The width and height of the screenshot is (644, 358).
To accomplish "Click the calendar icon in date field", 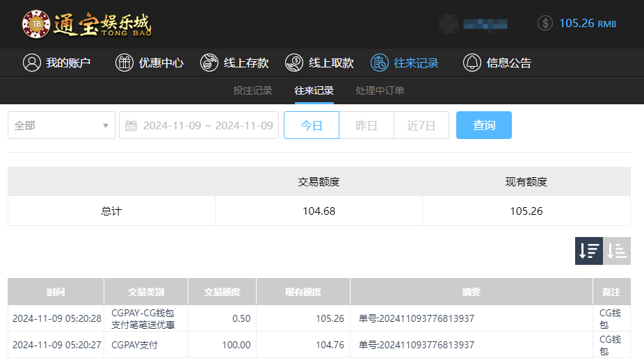I will point(131,125).
